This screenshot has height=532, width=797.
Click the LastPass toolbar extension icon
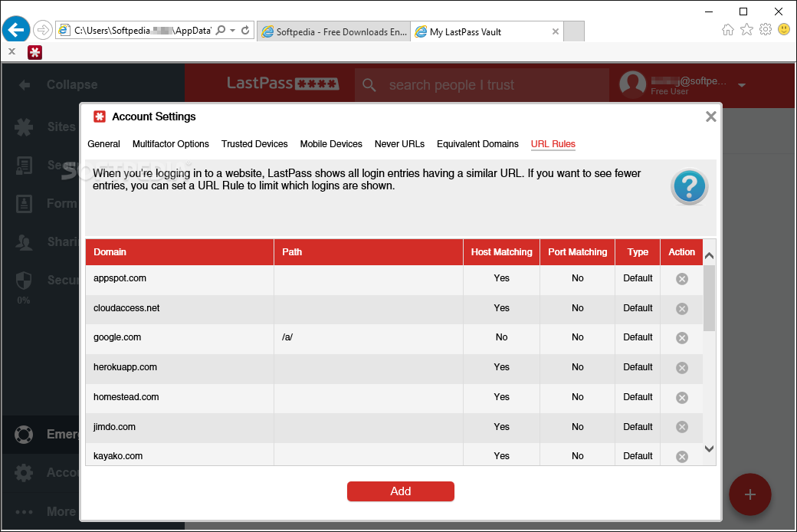point(34,52)
